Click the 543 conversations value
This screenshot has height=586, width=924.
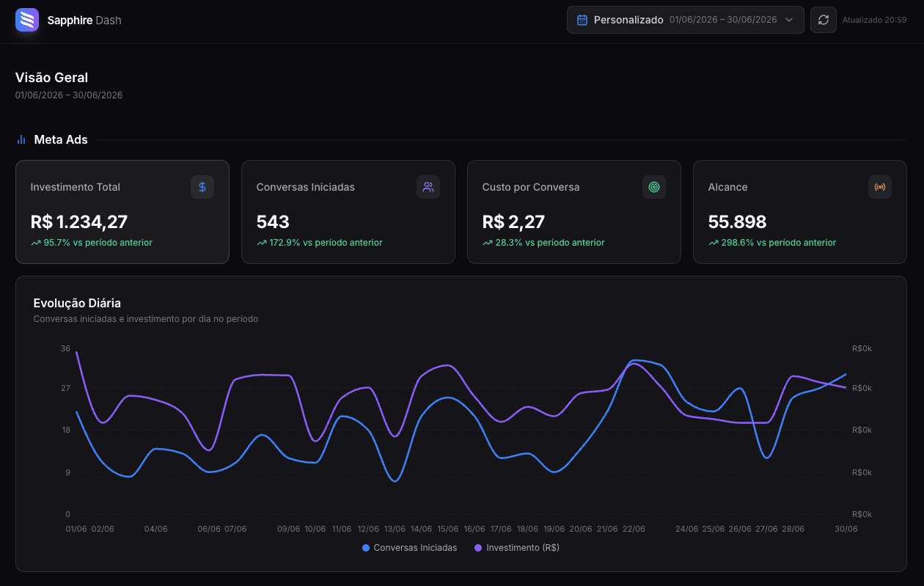[x=273, y=221]
